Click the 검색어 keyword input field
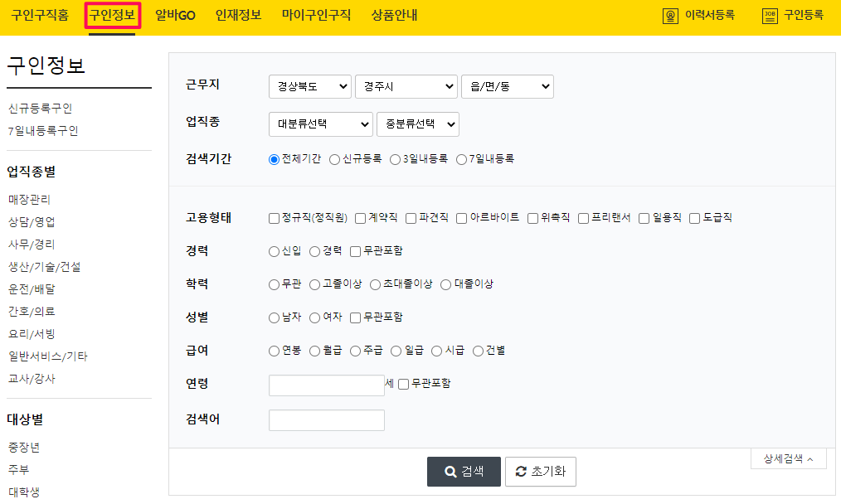 coord(327,420)
